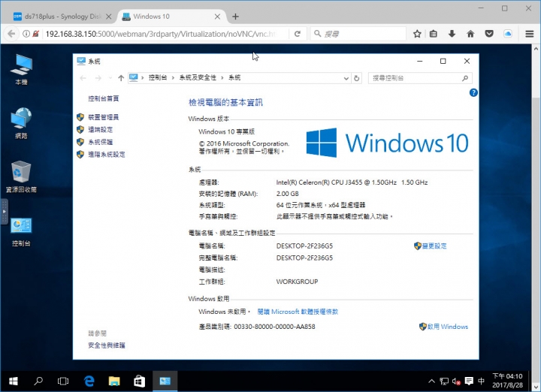541x392 pixels.
Task: Click the Pocket toolbar icon
Action: click(x=489, y=34)
